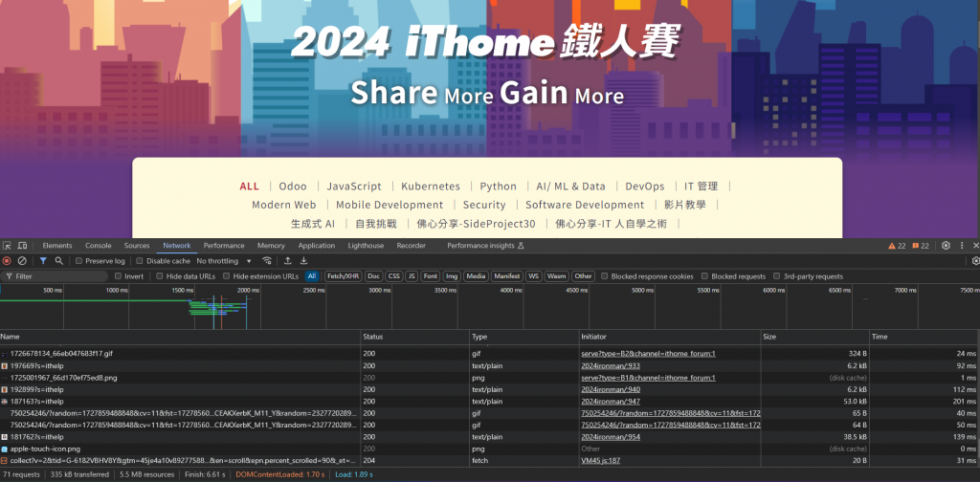
Task: Open the Lighthouse tab
Action: (366, 246)
